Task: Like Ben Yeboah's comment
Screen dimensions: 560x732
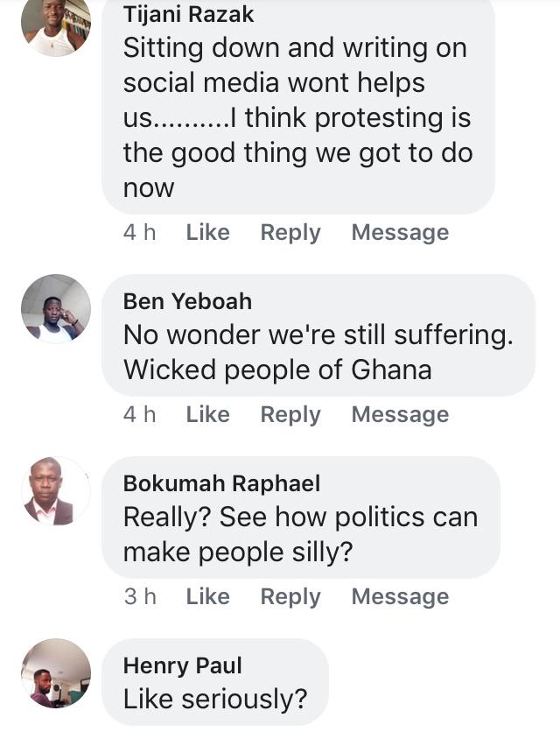Action: [x=207, y=414]
